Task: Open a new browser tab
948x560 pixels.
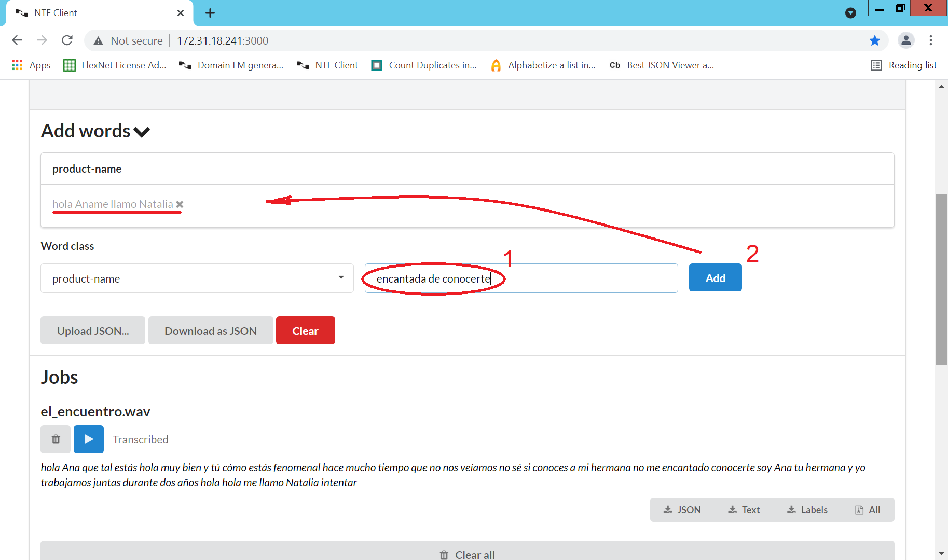Action: coord(210,13)
